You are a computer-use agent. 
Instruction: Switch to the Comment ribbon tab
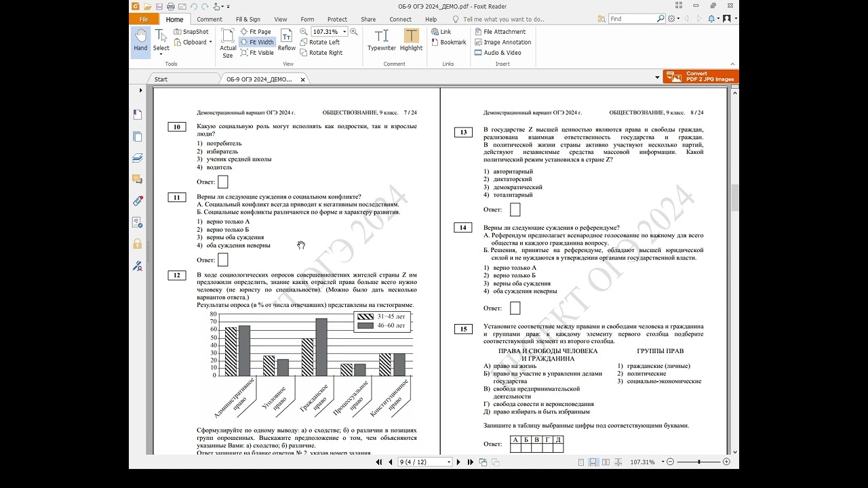click(209, 19)
